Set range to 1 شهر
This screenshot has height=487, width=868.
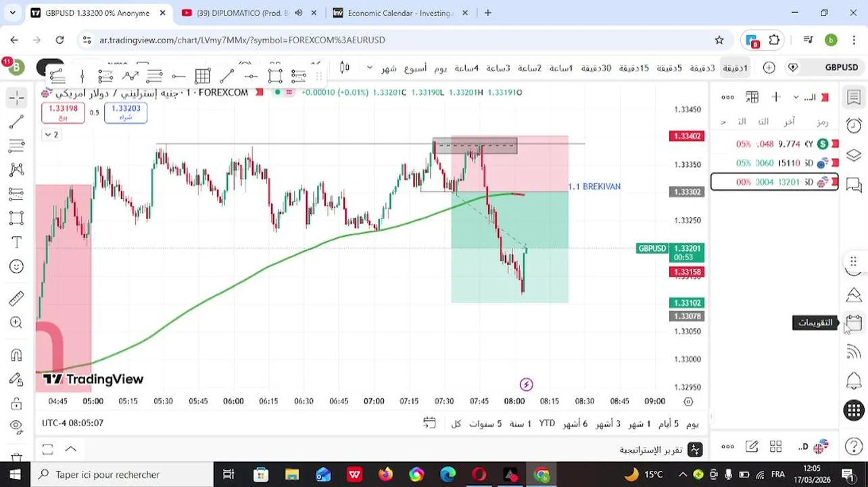639,423
